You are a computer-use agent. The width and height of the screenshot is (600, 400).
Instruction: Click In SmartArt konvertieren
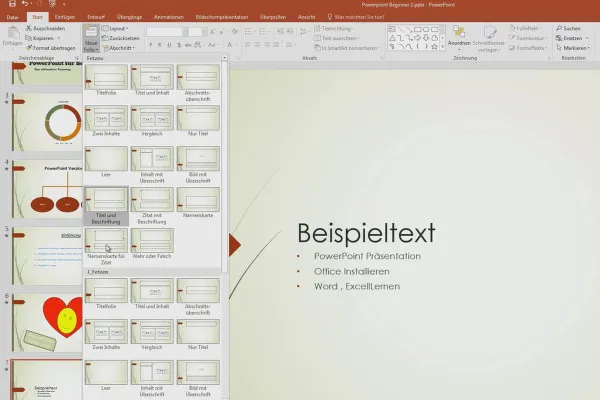pos(347,48)
